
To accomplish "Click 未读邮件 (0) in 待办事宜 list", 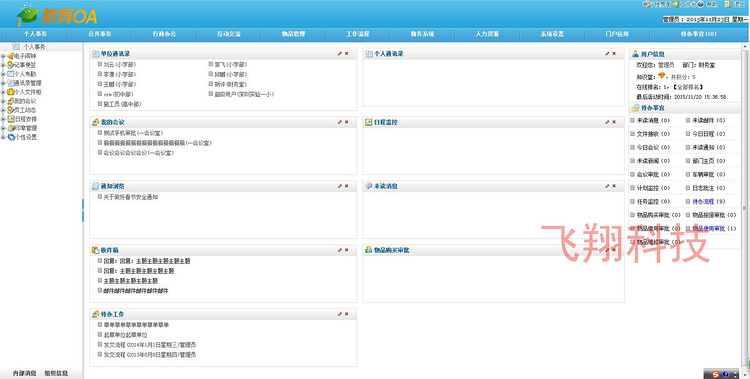I will pos(709,121).
